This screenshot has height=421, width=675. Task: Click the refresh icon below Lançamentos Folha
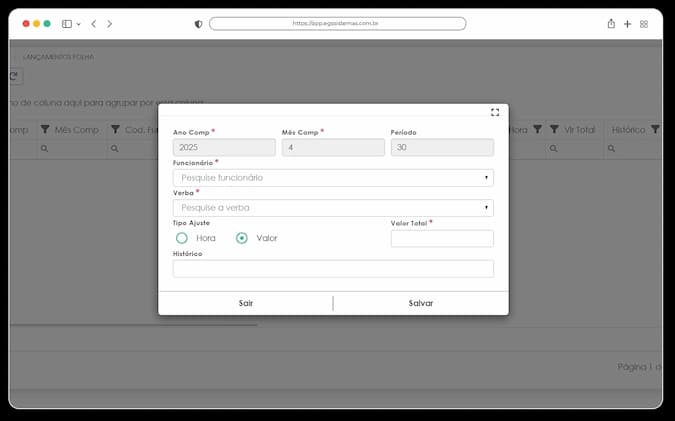pos(14,76)
